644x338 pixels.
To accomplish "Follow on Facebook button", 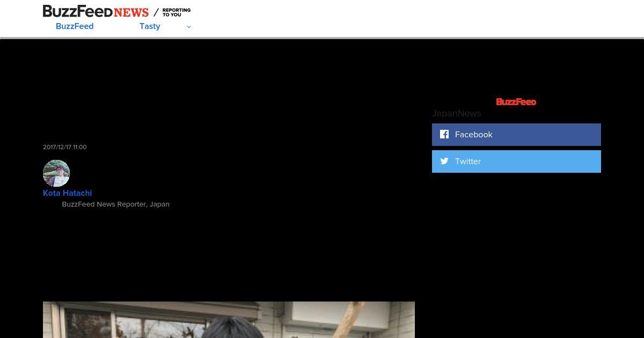I will click(x=516, y=135).
